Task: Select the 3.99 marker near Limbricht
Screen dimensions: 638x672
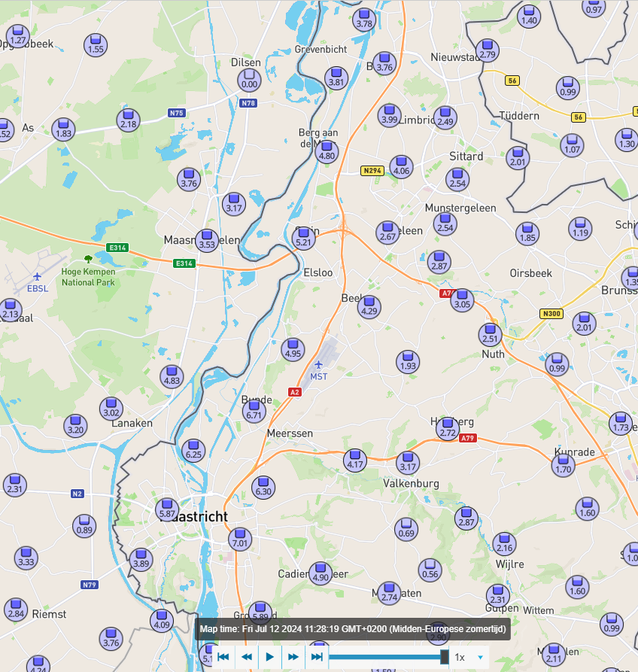Action: 390,116
